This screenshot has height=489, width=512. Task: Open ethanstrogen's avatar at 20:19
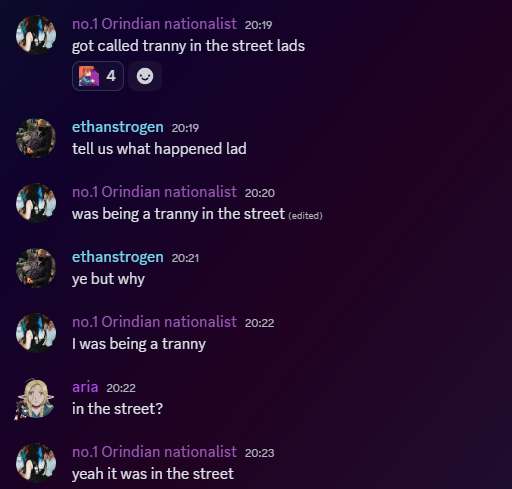[36, 138]
